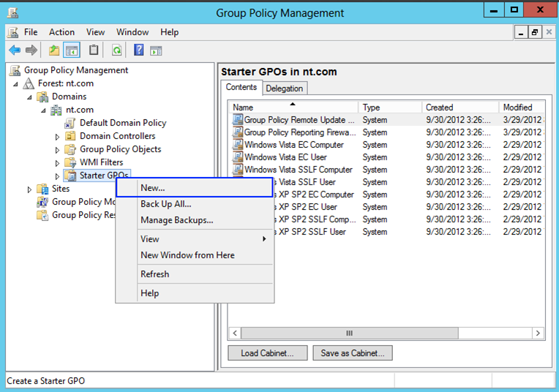Collapse the Forest: nt.com node

(x=15, y=84)
